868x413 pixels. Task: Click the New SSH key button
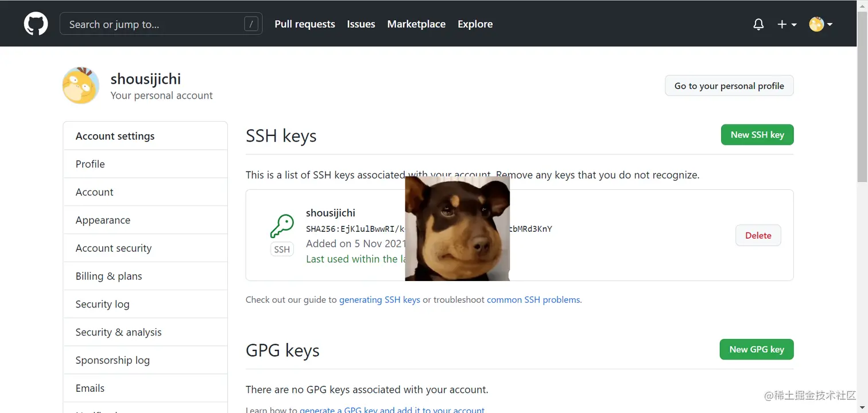pyautogui.click(x=757, y=135)
